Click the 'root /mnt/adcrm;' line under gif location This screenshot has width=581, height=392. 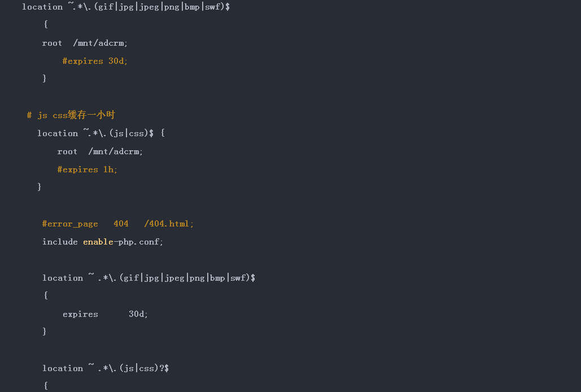tap(85, 43)
